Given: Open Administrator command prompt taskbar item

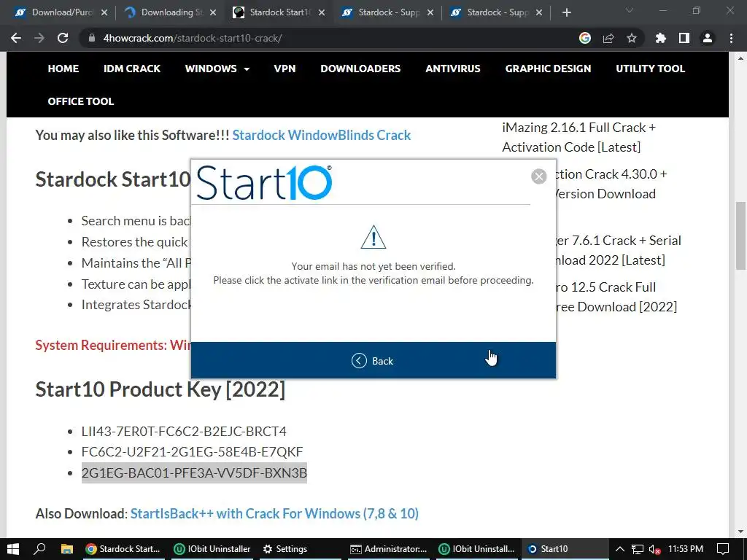Looking at the screenshot, I should pos(389,549).
